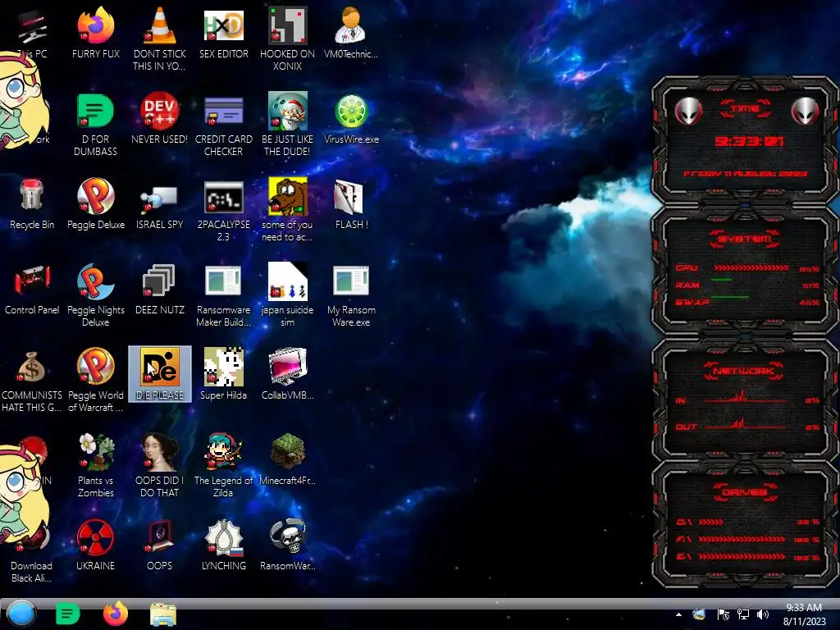Select the green D FOR DUMBASS icon
840x630 pixels.
pyautogui.click(x=95, y=111)
